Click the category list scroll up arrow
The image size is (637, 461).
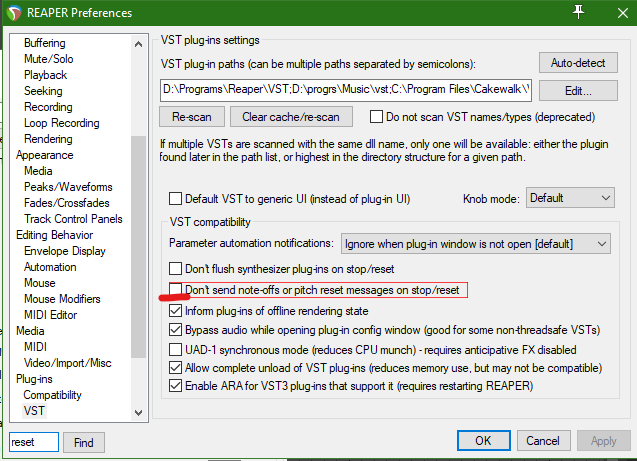[x=139, y=44]
